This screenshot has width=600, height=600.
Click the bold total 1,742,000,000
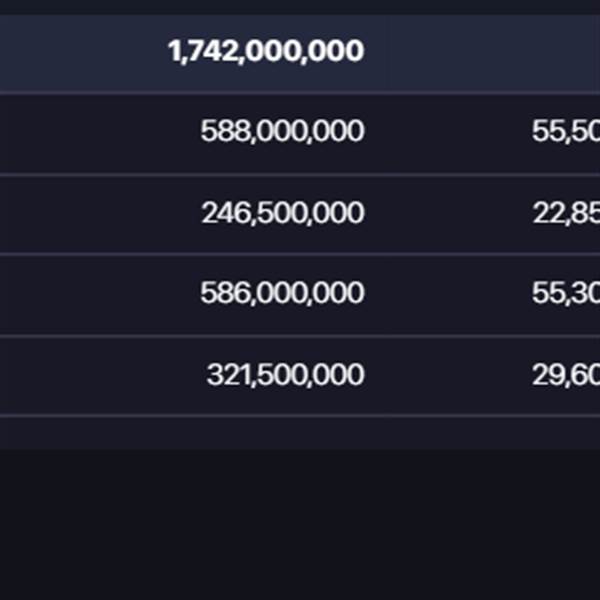(266, 51)
